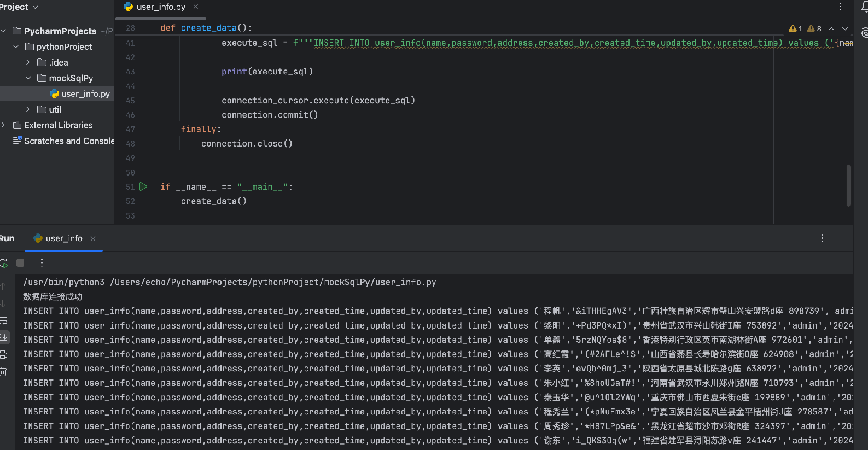Clear console output with trash icon
The height and width of the screenshot is (450, 868).
pos(3,372)
